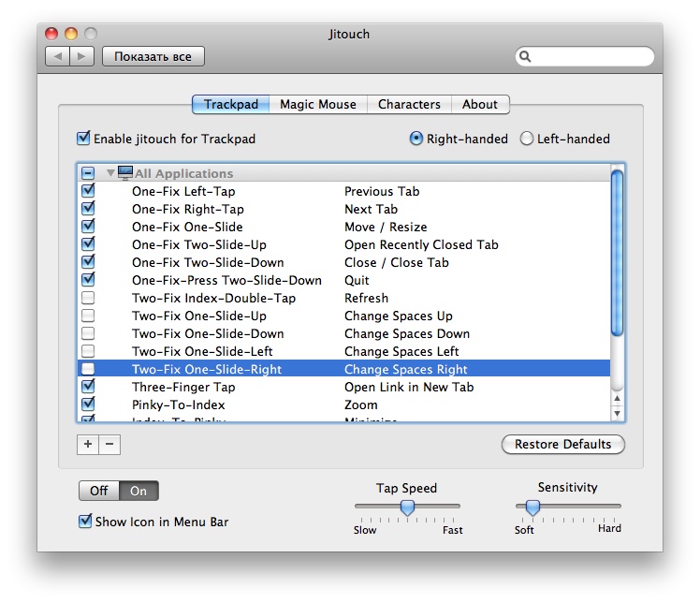Uncheck One-Fix Two-Slide-Up gesture
The width and height of the screenshot is (700, 603).
point(88,243)
